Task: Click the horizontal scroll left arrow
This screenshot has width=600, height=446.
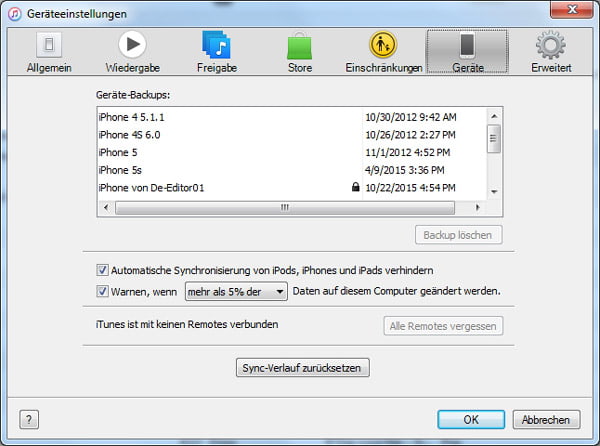Action: coord(106,207)
